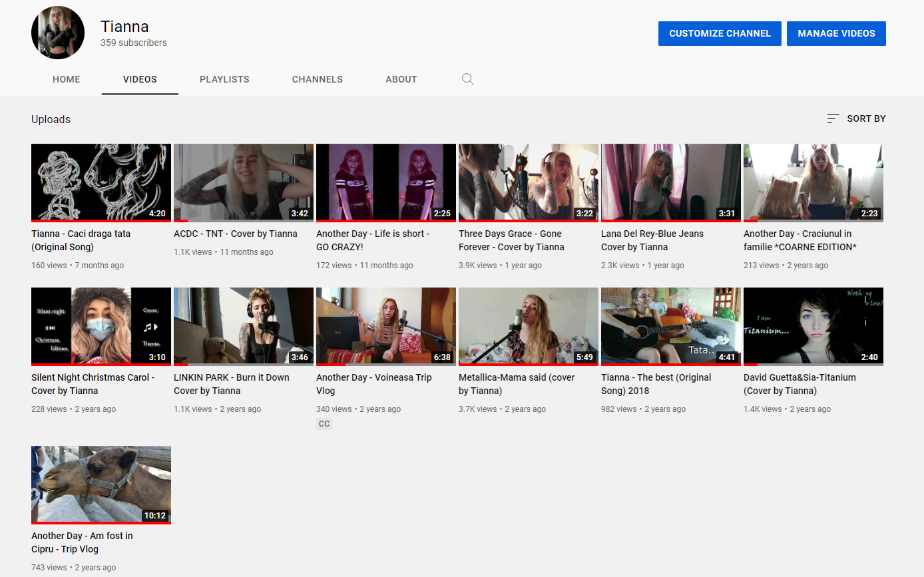Image resolution: width=924 pixels, height=577 pixels.
Task: Open the Caci draga tata video thumbnail
Action: click(x=101, y=182)
